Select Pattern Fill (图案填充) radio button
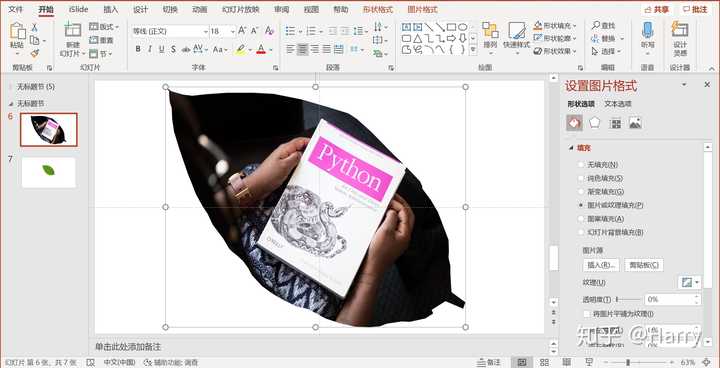 [581, 219]
